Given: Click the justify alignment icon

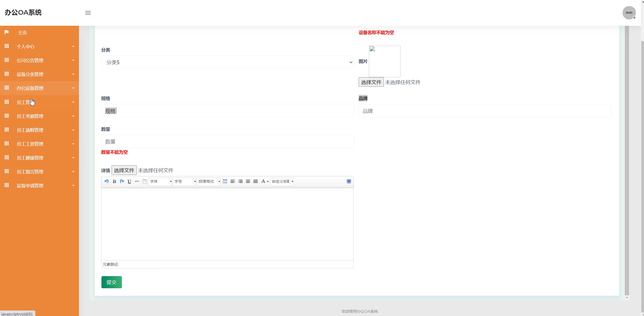Looking at the screenshot, I should click(256, 181).
